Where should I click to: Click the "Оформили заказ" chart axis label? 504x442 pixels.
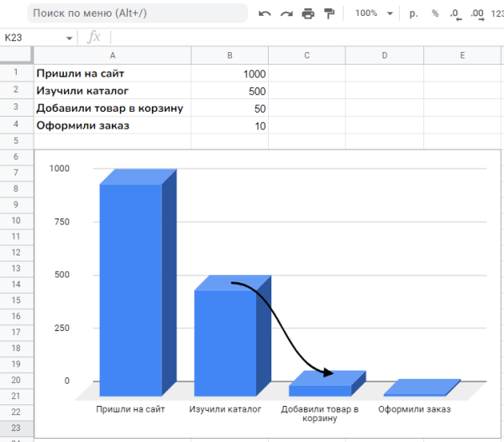[x=414, y=409]
